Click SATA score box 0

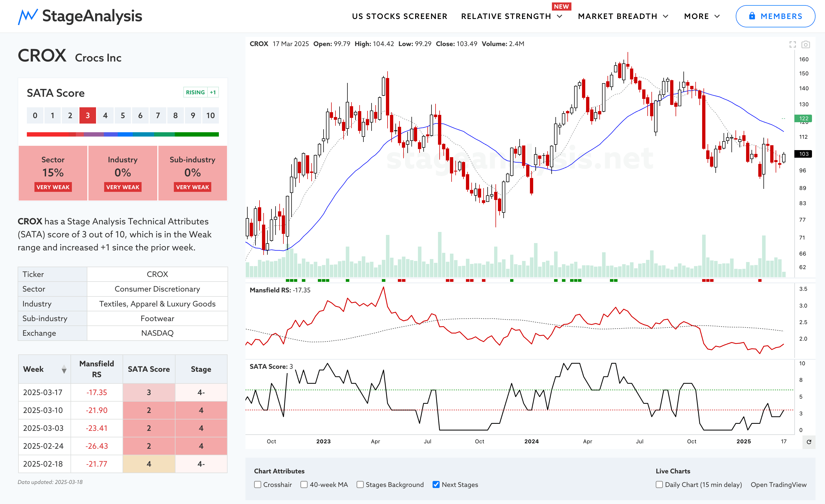pyautogui.click(x=35, y=115)
